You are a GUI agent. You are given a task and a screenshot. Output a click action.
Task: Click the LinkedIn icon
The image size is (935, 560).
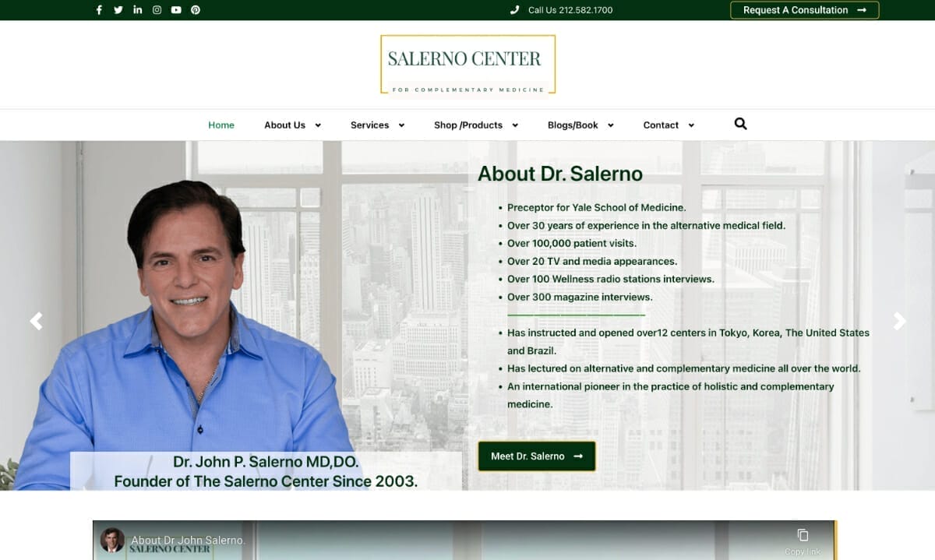click(137, 10)
